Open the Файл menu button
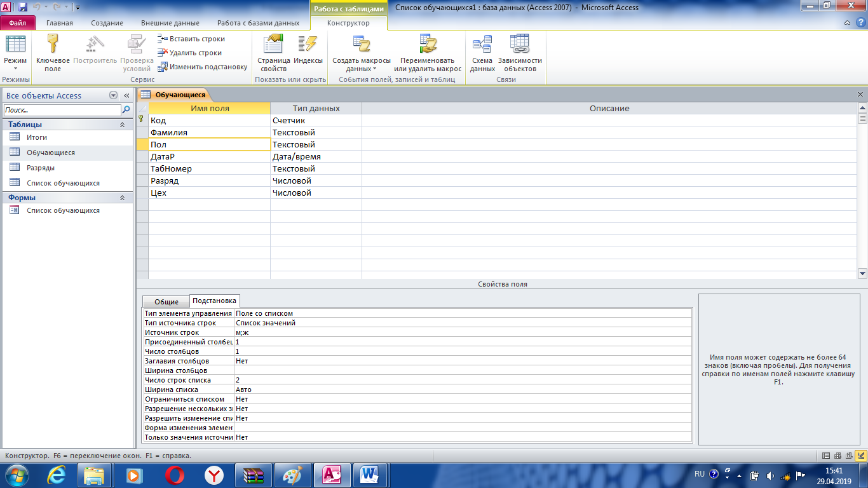 (x=18, y=23)
